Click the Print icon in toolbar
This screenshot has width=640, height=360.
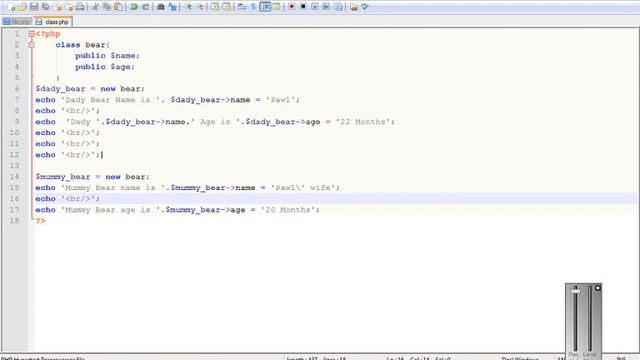coord(80,7)
